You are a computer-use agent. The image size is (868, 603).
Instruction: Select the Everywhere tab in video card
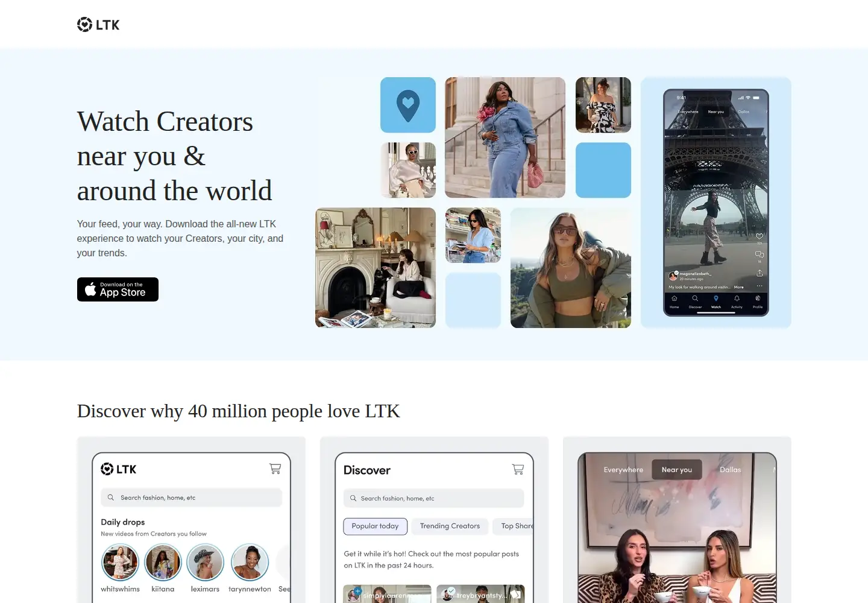[623, 470]
